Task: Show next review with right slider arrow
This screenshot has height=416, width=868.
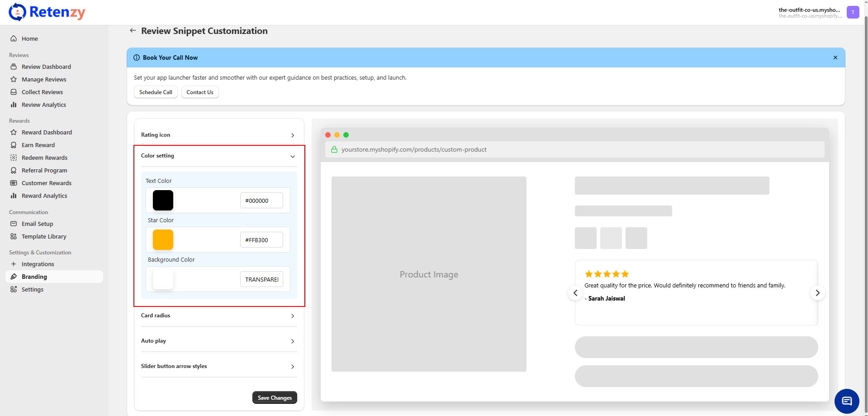Action: point(817,293)
